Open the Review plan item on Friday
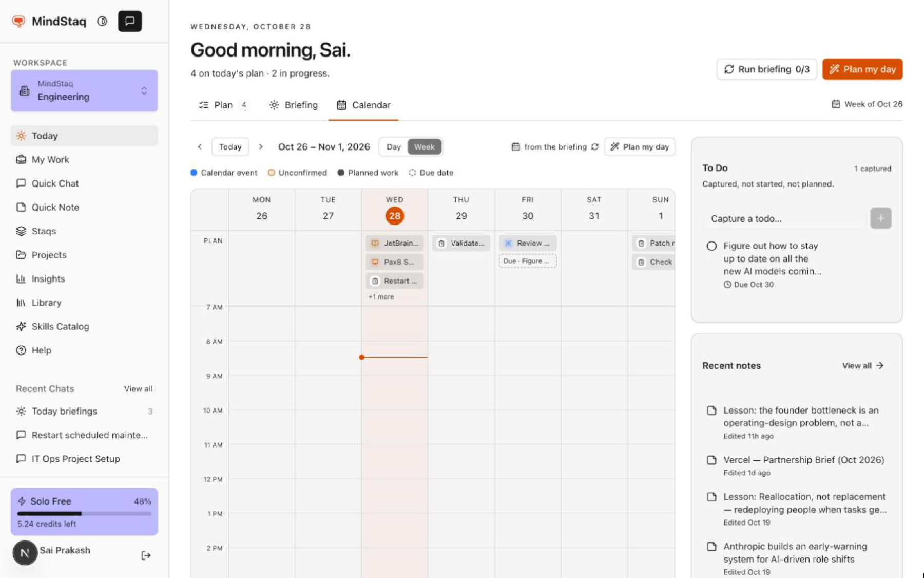This screenshot has width=924, height=578. pyautogui.click(x=528, y=243)
